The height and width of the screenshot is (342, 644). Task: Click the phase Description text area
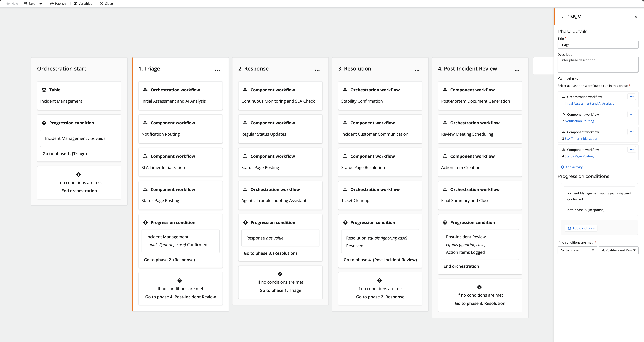click(x=598, y=65)
